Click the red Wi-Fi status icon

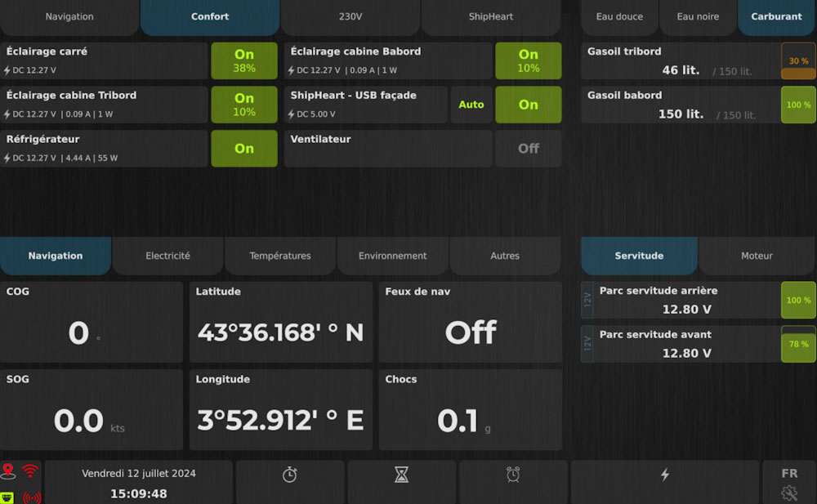point(30,471)
